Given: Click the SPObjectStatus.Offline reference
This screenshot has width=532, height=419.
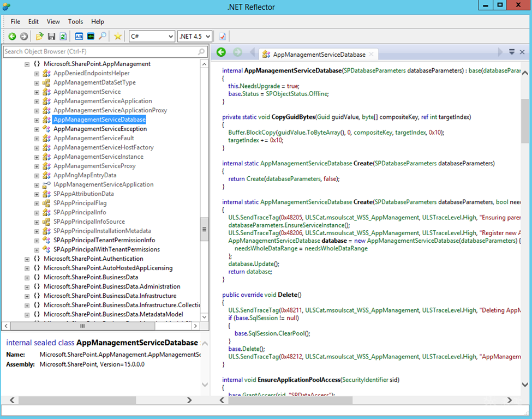Looking at the screenshot, I should [297, 94].
